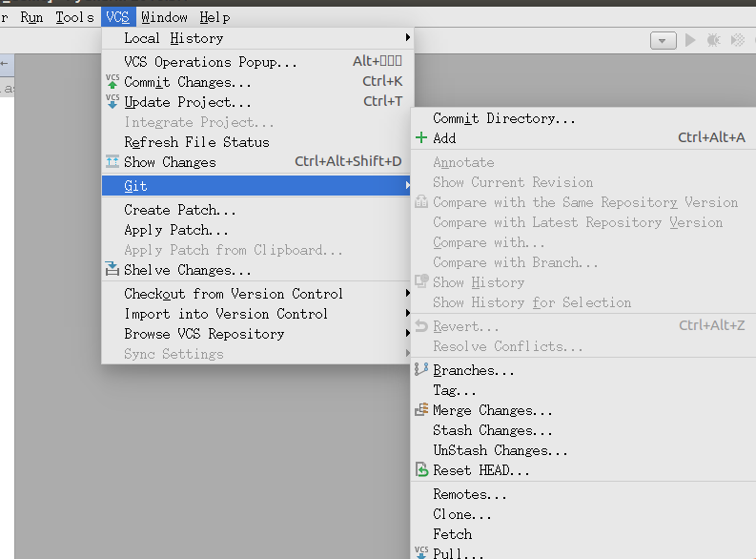Click the Debug bug icon in toolbar

[x=713, y=40]
